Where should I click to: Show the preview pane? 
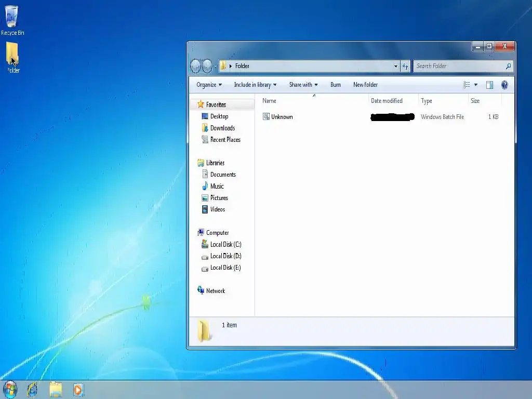coord(489,85)
